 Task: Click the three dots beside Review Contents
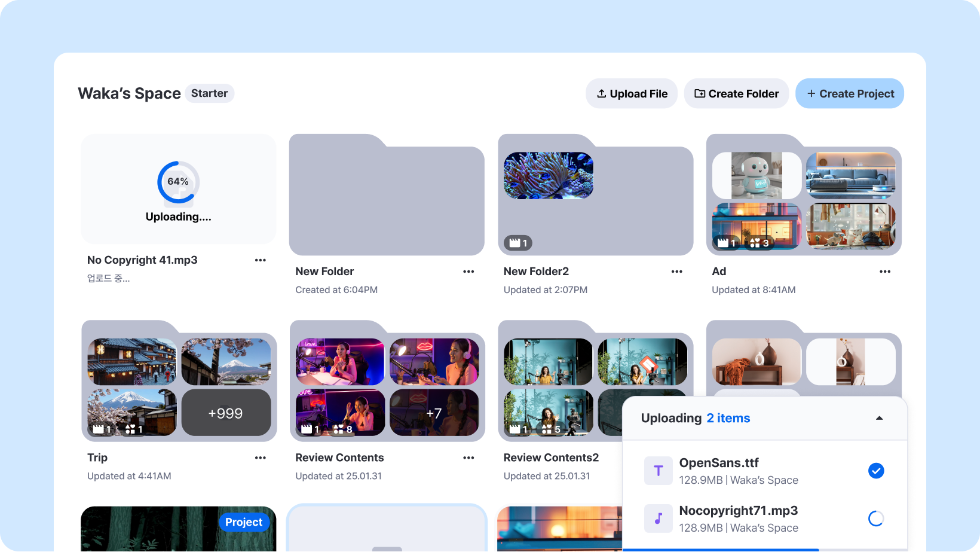pos(468,458)
